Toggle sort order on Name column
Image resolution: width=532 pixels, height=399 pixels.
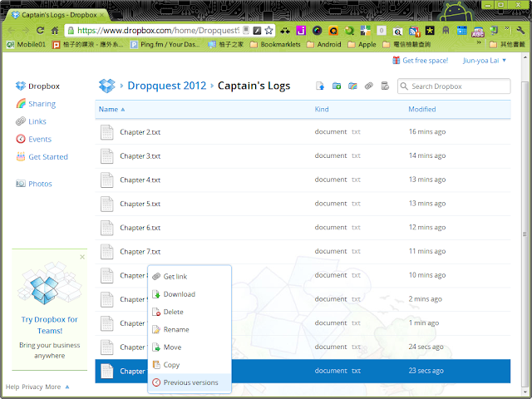pos(111,109)
